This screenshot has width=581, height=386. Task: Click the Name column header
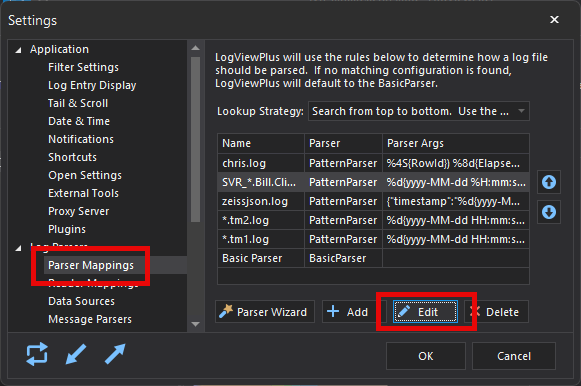pyautogui.click(x=261, y=143)
